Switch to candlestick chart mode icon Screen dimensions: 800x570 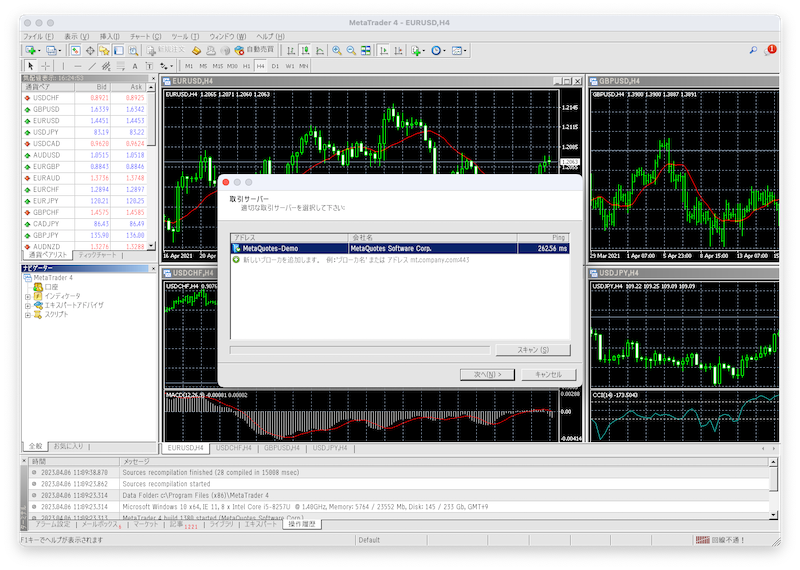point(305,50)
